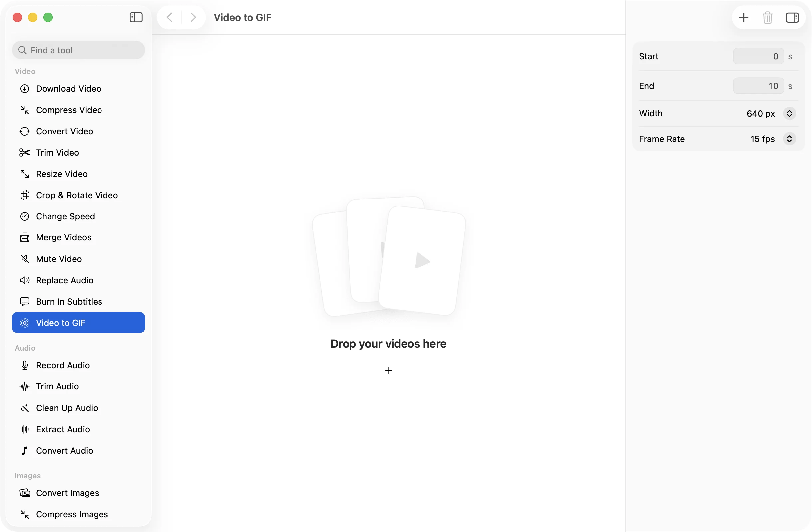Toggle the left sidebar icon
Screen dimensions: 812x532
(136, 17)
